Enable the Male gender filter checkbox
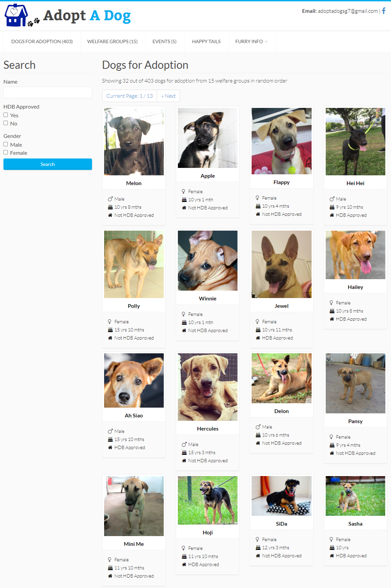391x588 pixels. point(6,144)
